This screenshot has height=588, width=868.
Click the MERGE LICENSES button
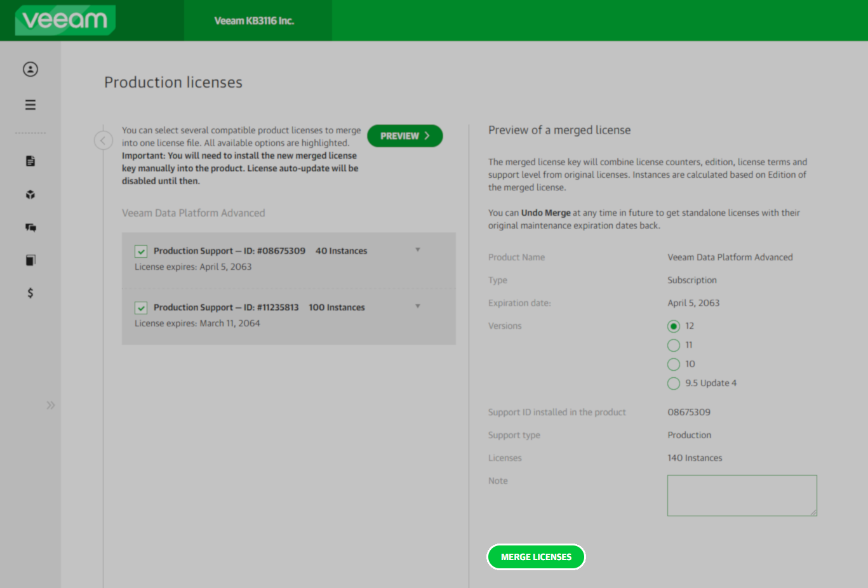[536, 557]
